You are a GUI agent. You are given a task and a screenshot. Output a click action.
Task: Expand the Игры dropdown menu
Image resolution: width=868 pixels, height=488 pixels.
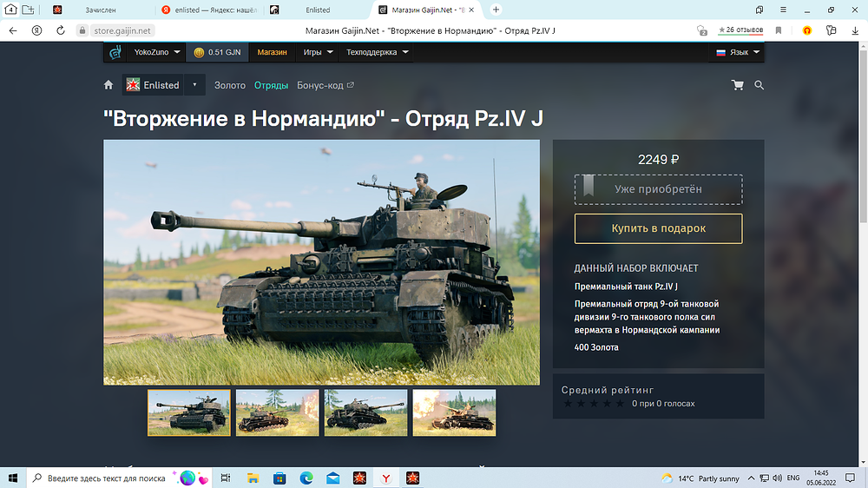[318, 52]
